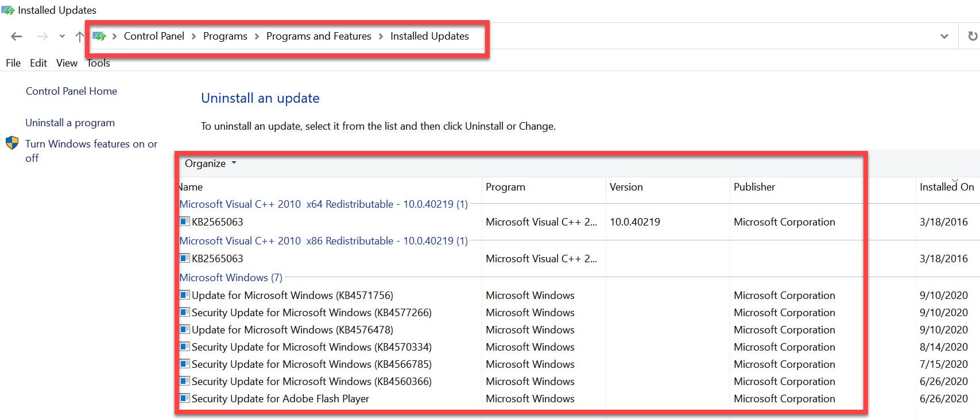
Task: Go back with the back arrow
Action: [x=16, y=37]
